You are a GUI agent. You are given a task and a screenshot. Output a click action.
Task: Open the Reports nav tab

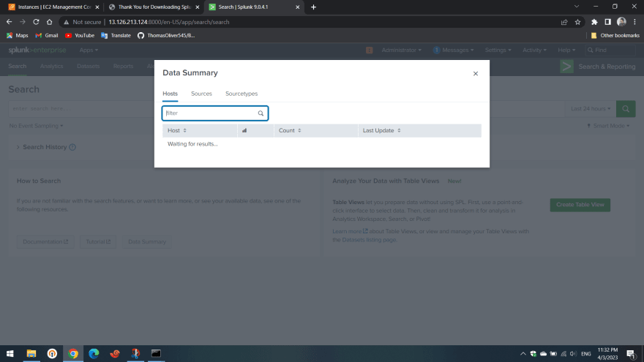(x=123, y=66)
